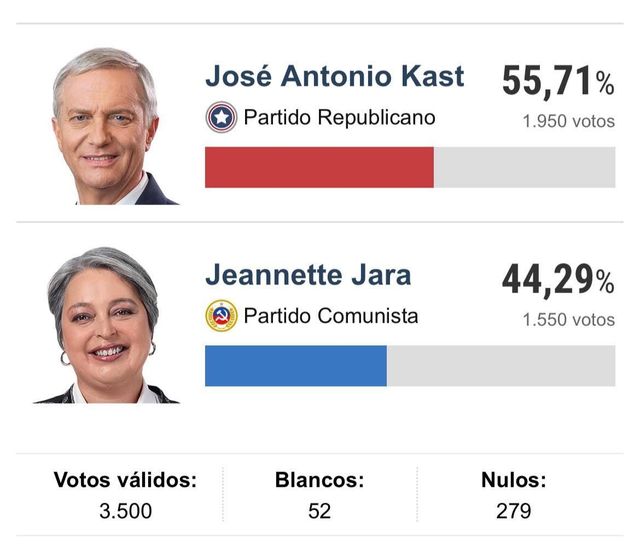Click the Blancos label
This screenshot has width=640, height=553.
coord(319,480)
